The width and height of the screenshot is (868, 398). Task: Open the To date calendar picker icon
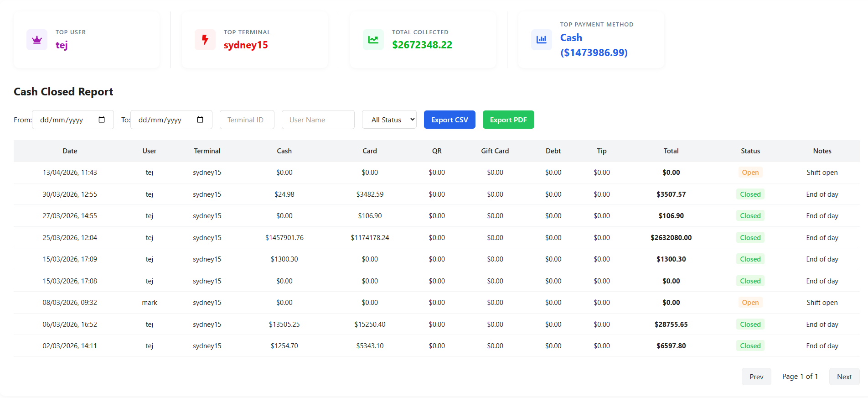(x=200, y=120)
